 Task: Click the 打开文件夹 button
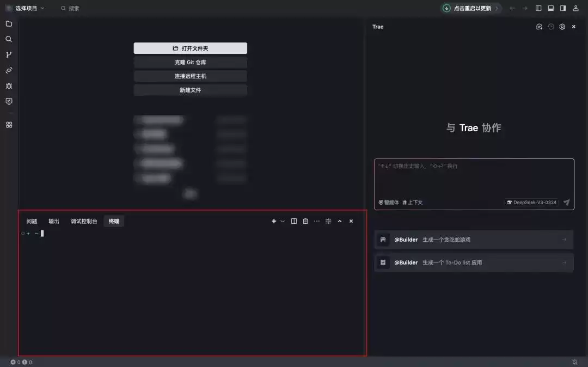[190, 48]
